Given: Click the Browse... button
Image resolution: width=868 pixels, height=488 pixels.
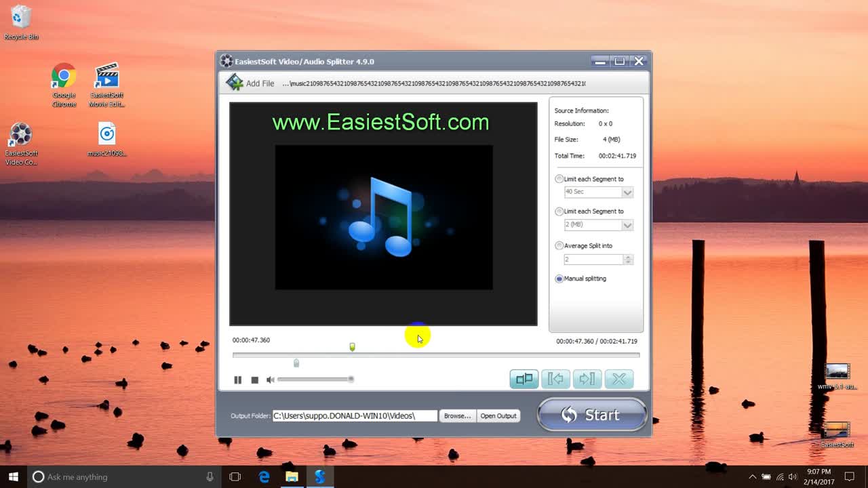Looking at the screenshot, I should pos(457,415).
